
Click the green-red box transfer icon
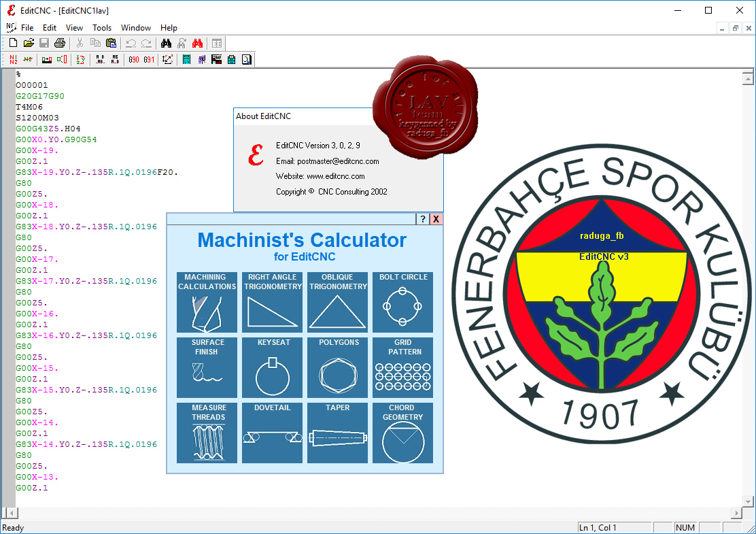click(x=47, y=59)
